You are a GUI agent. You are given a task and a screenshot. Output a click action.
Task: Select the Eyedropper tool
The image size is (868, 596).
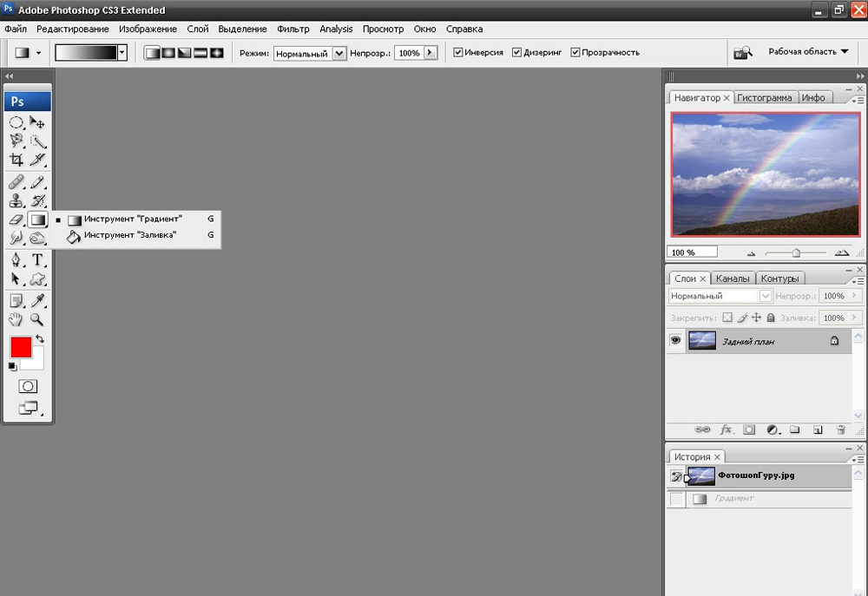pos(37,300)
